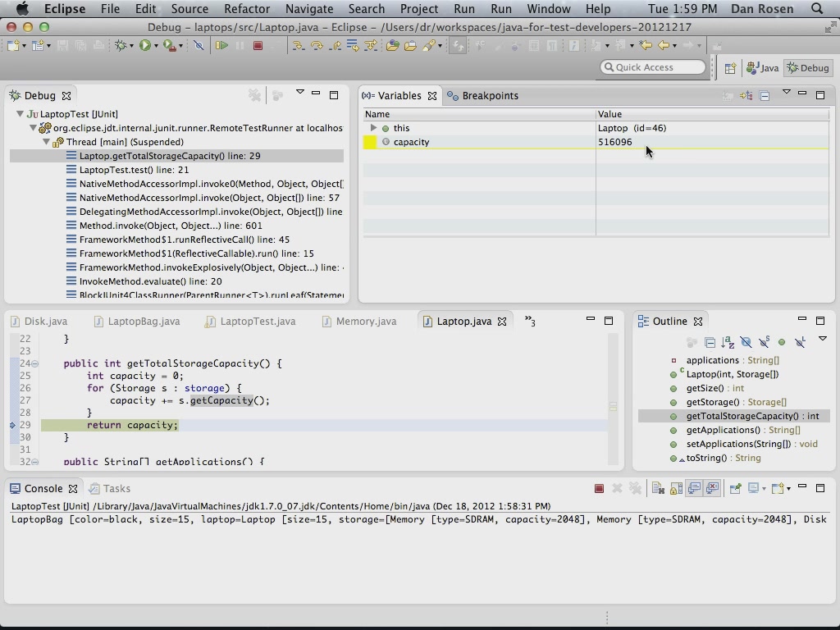Click the Open Task folder icon

pos(410,46)
